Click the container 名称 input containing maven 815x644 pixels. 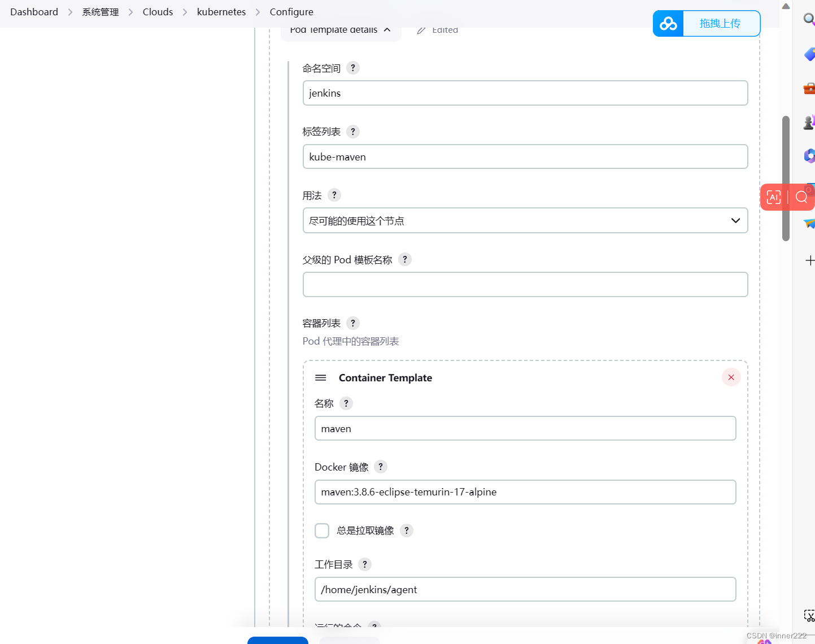click(x=525, y=428)
